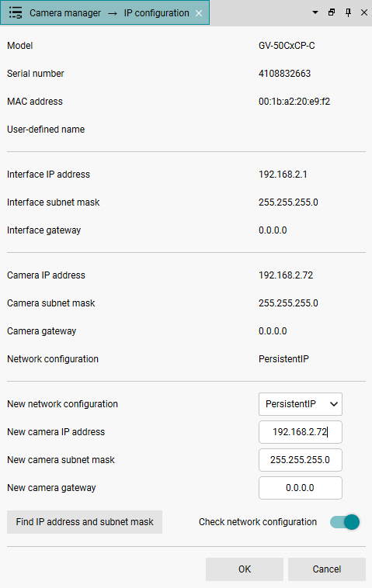Viewport: 372px width, 588px height.
Task: Click the Cancel button
Action: pos(327,569)
